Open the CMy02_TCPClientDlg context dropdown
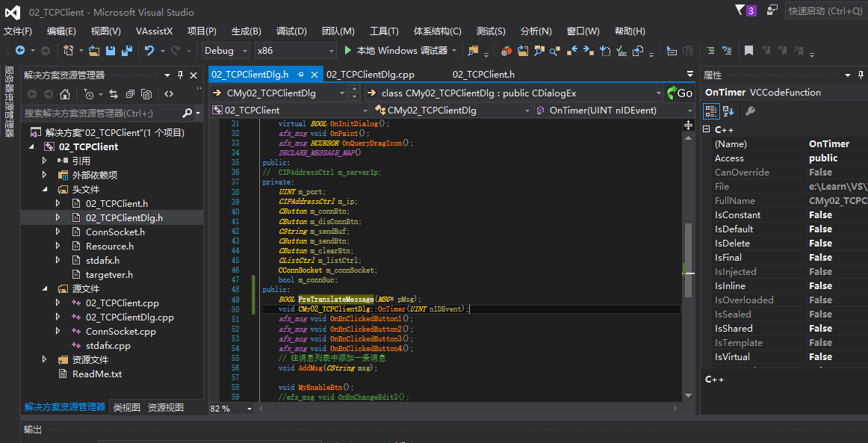The height and width of the screenshot is (443, 868). coord(279,93)
